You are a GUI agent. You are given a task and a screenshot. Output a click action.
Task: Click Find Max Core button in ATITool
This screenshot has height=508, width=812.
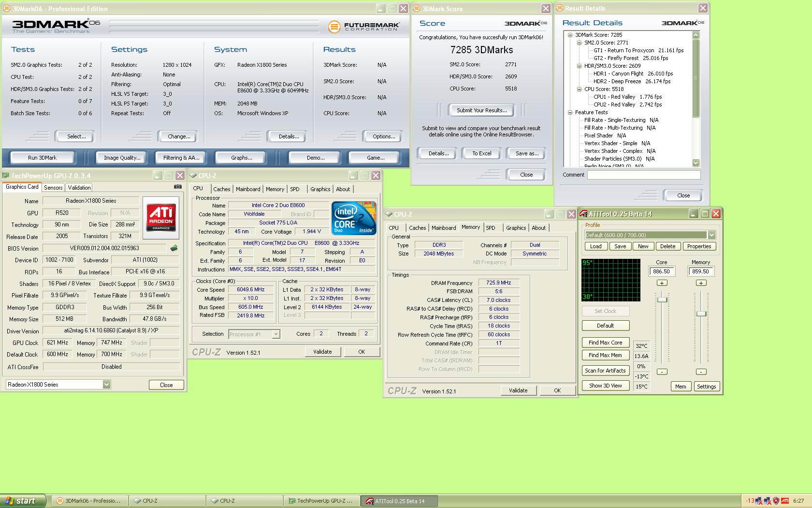606,343
